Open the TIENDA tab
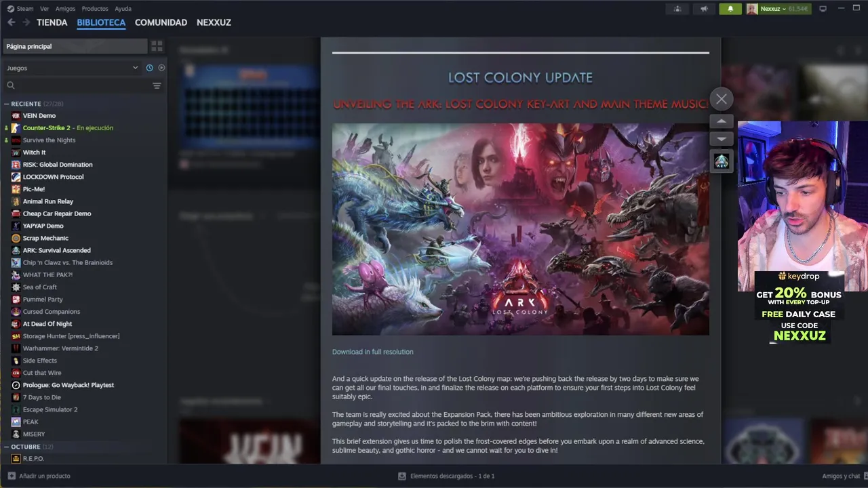The width and height of the screenshot is (868, 488). tap(52, 22)
